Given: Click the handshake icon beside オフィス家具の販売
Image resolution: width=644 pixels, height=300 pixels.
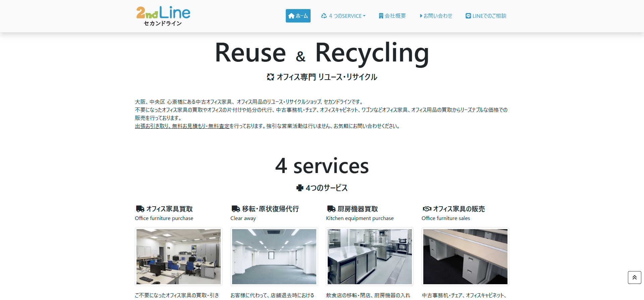Looking at the screenshot, I should [427, 209].
